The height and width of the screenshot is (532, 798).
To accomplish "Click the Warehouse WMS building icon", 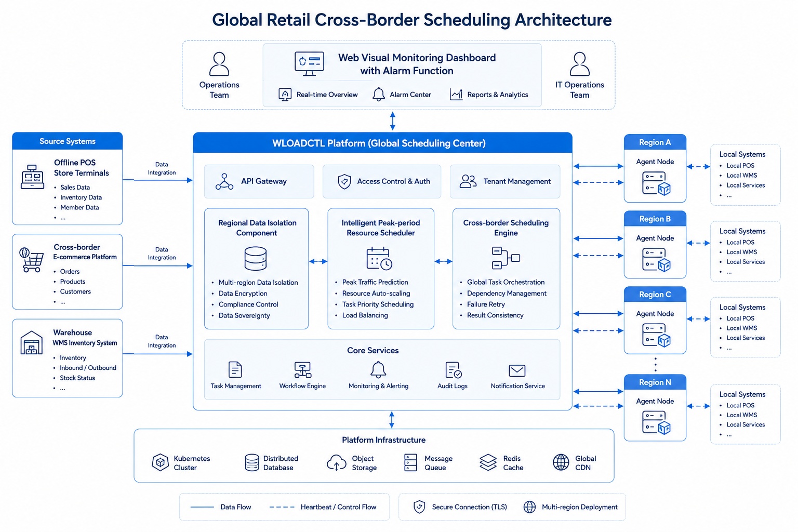I will click(x=32, y=343).
